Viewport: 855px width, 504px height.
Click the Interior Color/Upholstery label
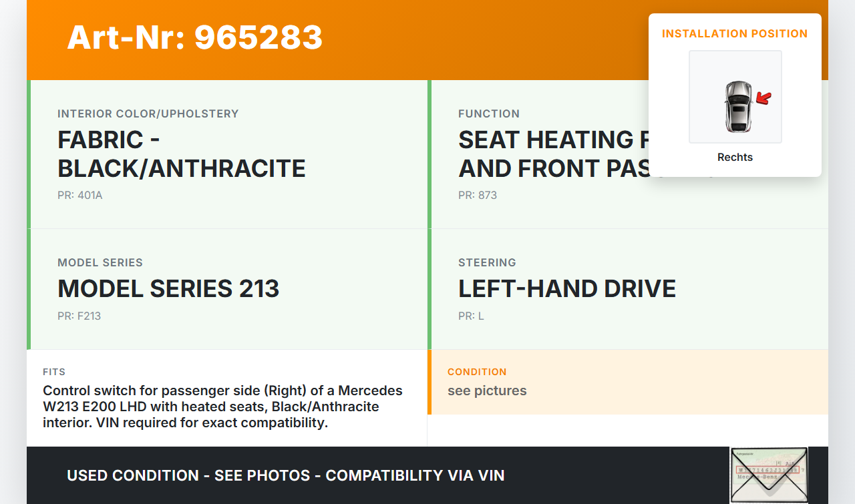pos(148,114)
